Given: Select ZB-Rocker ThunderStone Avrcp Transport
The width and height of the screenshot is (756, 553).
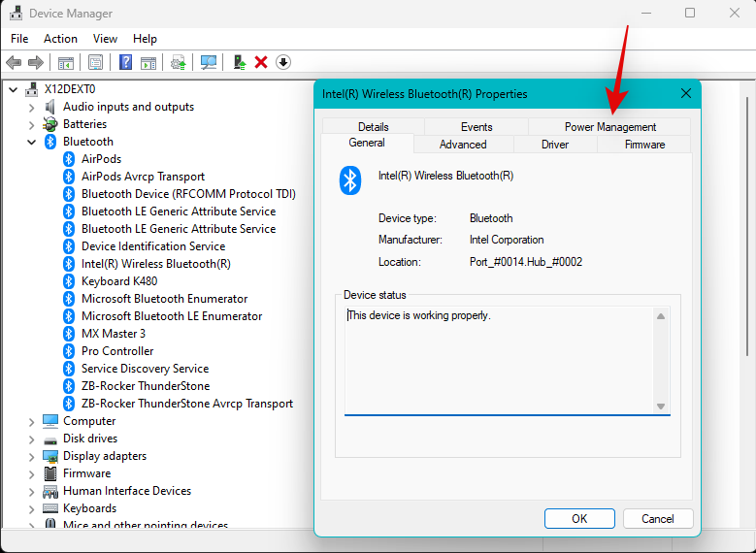Looking at the screenshot, I should (187, 404).
